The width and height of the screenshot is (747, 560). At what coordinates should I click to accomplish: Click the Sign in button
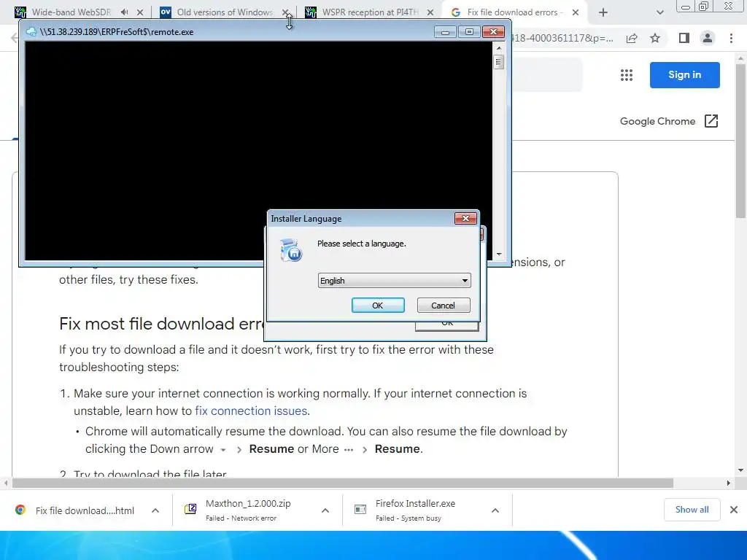(x=684, y=75)
